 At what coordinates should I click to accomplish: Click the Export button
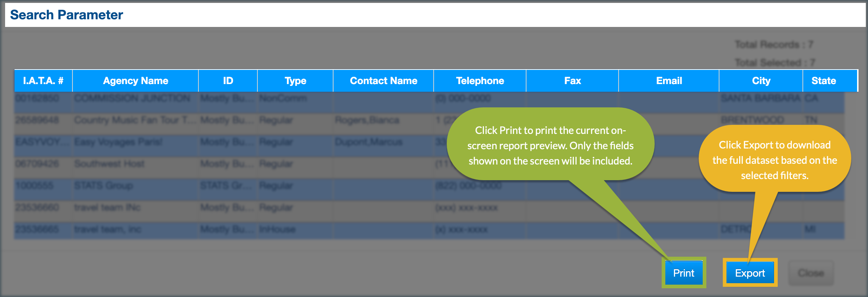tap(750, 273)
